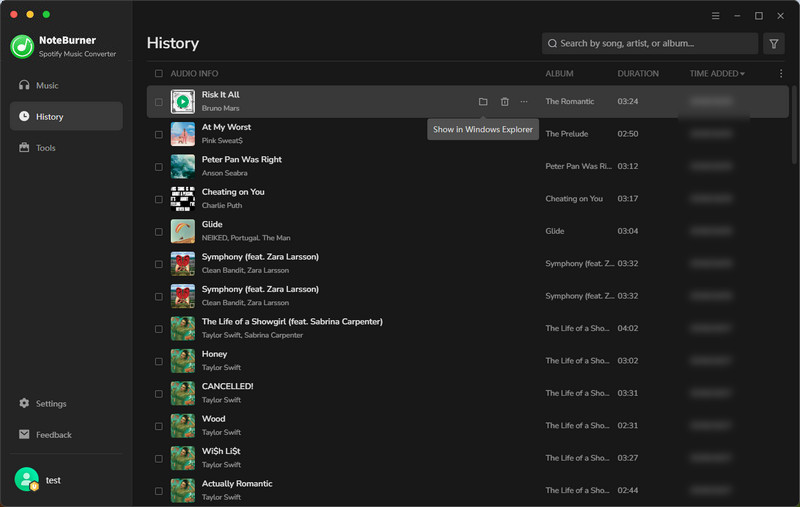The width and height of the screenshot is (800, 507).
Task: Click the macOS green fullscreen dot
Action: click(x=46, y=14)
